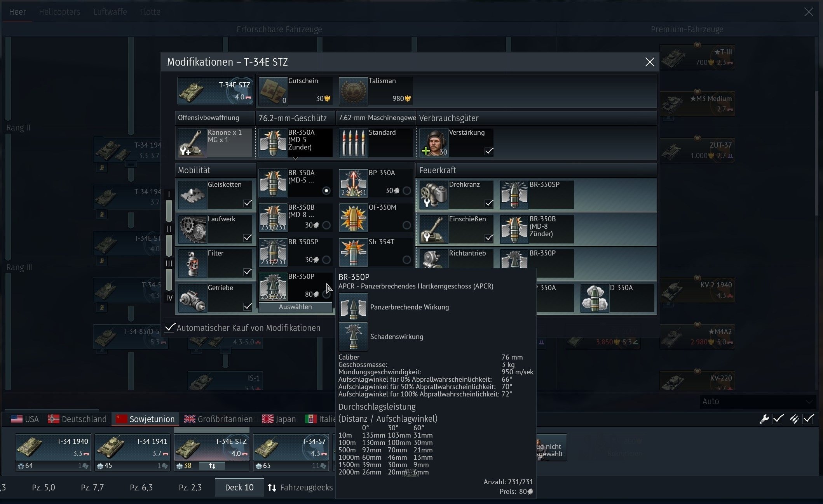Switch to the Luftwaffe tab
823x504 pixels.
[x=110, y=12]
